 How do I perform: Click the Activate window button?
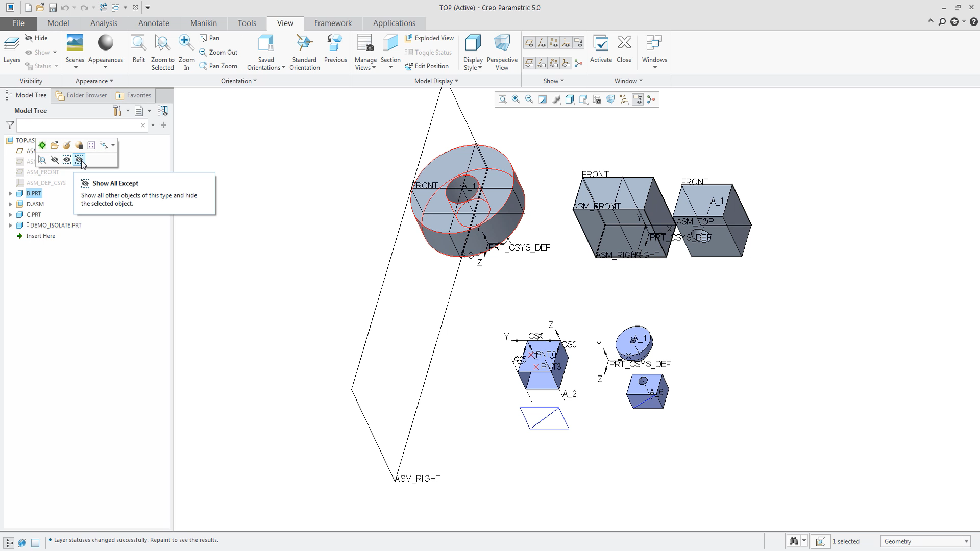coord(601,49)
